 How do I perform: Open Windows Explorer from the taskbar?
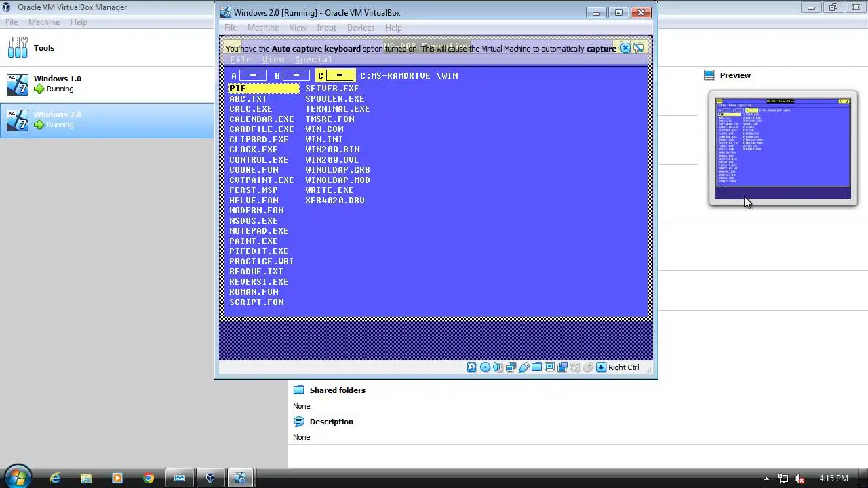(x=86, y=478)
